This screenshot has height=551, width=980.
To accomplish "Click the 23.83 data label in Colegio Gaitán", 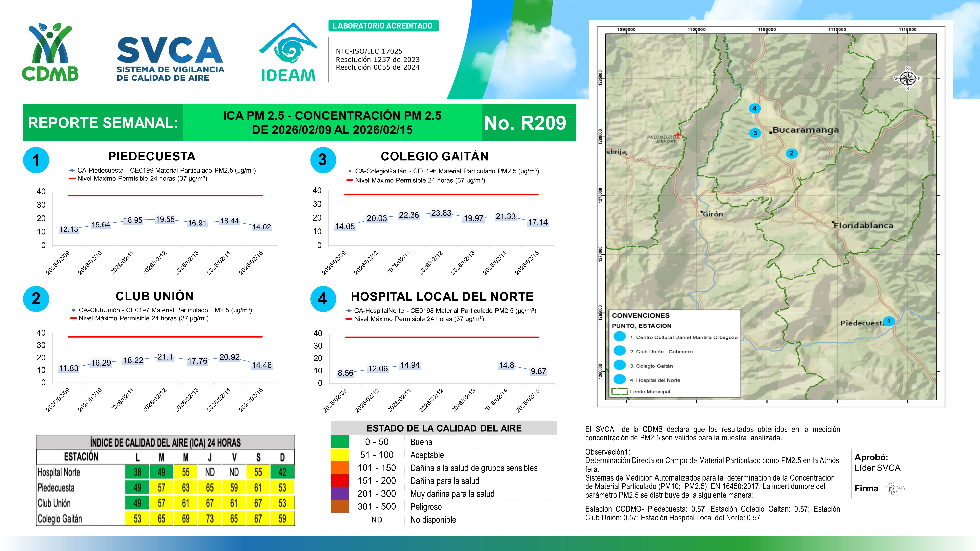I will coord(441,213).
